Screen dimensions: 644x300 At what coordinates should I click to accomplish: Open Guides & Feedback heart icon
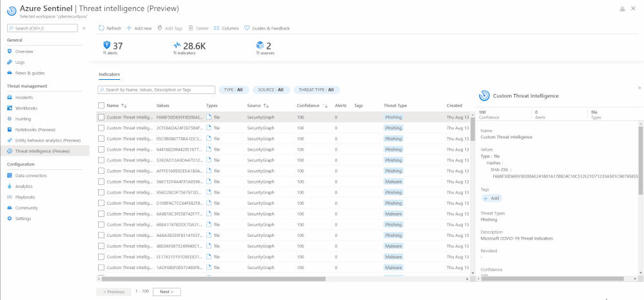point(247,28)
